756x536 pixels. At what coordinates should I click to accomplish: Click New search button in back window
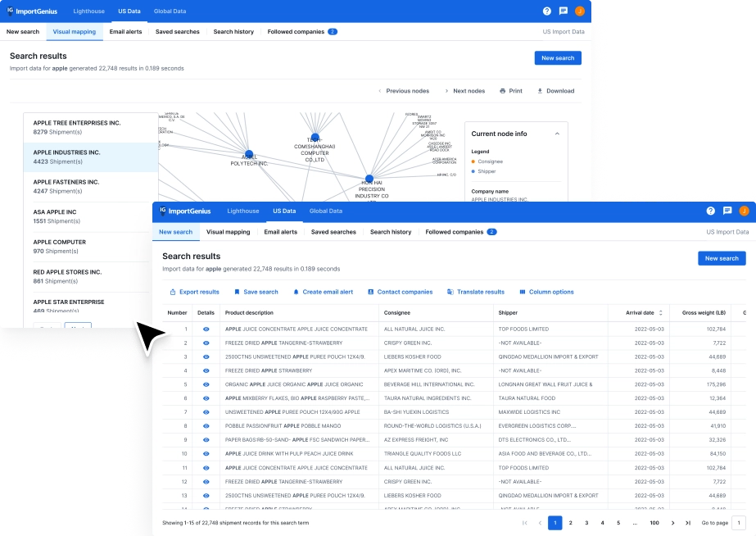pyautogui.click(x=558, y=58)
